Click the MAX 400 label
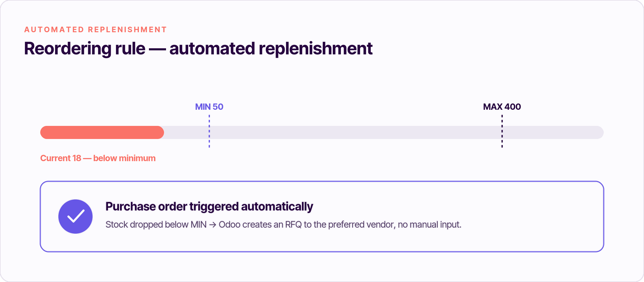 pyautogui.click(x=502, y=107)
